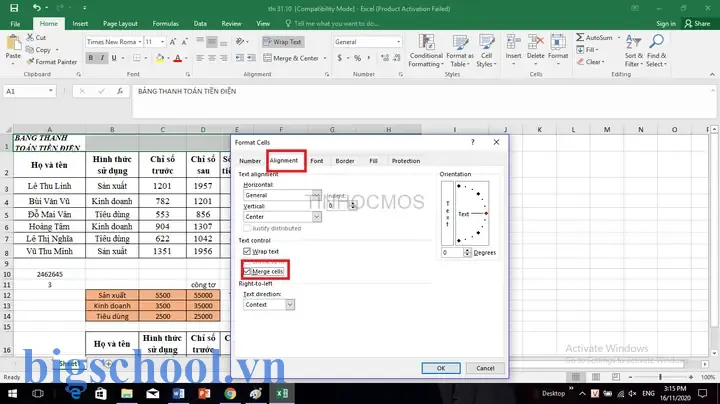The width and height of the screenshot is (720, 404).
Task: Switch to the Fill tab in dialog
Action: [x=373, y=161]
